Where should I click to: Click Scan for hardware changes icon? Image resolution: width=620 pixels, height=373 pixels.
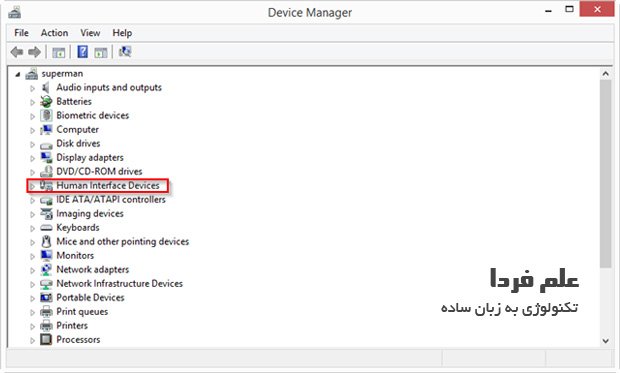point(125,51)
